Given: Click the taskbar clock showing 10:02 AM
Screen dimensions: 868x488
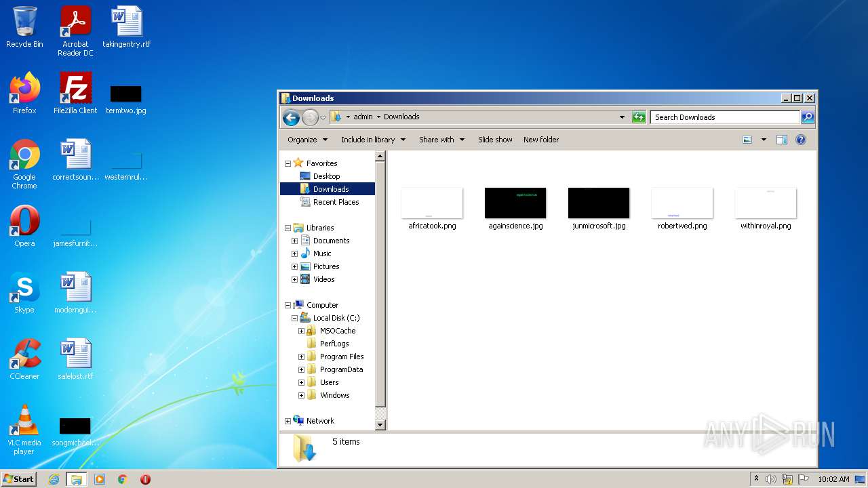Looking at the screenshot, I should point(833,479).
